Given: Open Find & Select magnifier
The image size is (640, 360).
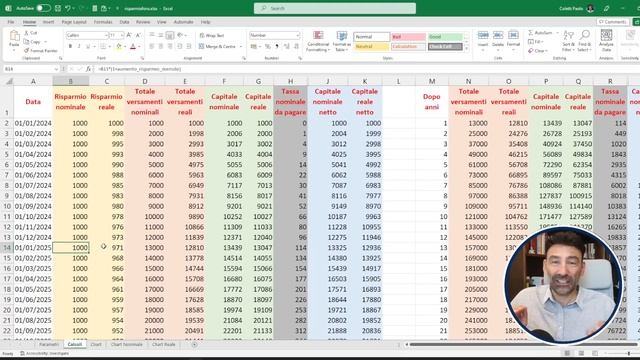Looking at the screenshot, I should (584, 41).
